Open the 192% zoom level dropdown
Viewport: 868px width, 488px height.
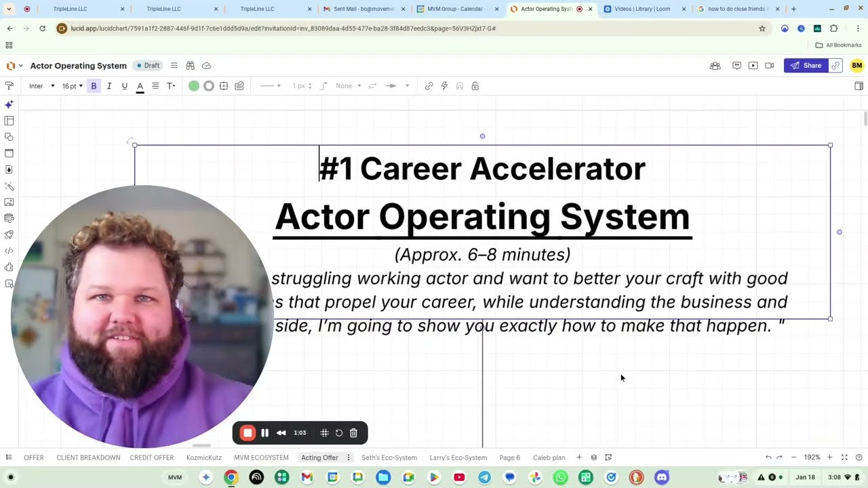(x=812, y=457)
